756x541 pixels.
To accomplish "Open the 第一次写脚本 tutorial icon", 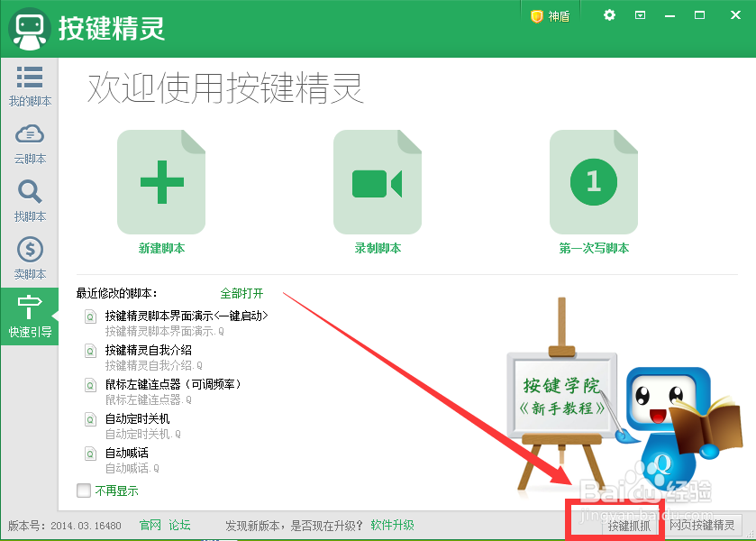I will 594,180.
